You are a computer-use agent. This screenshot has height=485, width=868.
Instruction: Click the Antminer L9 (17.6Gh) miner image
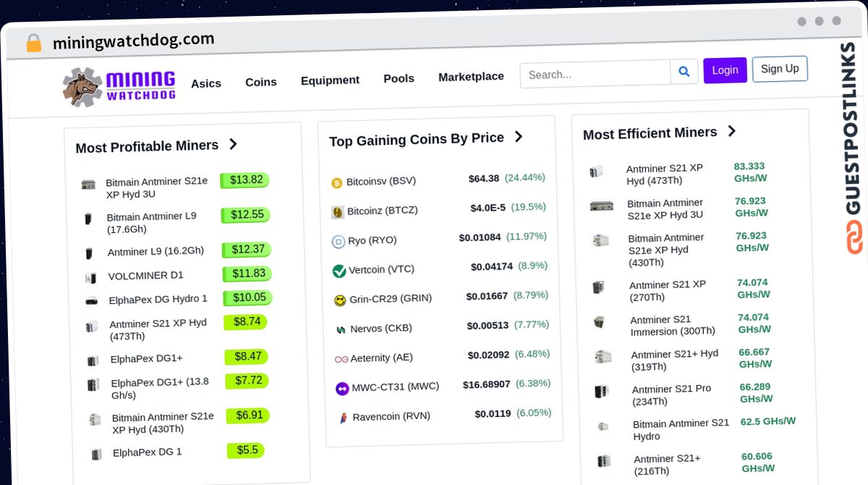[x=89, y=219]
